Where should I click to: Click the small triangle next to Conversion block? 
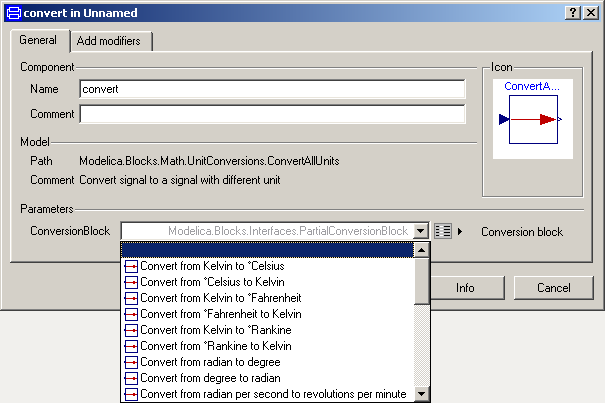(x=461, y=231)
